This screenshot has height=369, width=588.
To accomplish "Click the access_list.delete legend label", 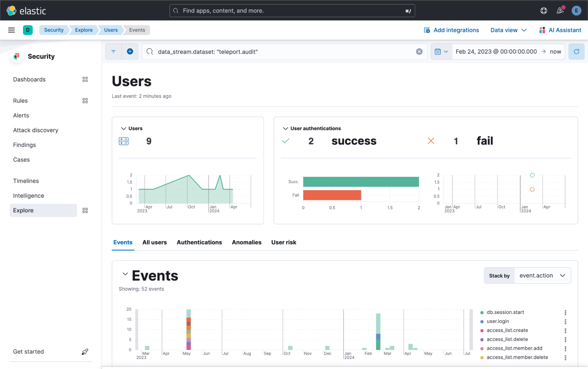I will 507,339.
